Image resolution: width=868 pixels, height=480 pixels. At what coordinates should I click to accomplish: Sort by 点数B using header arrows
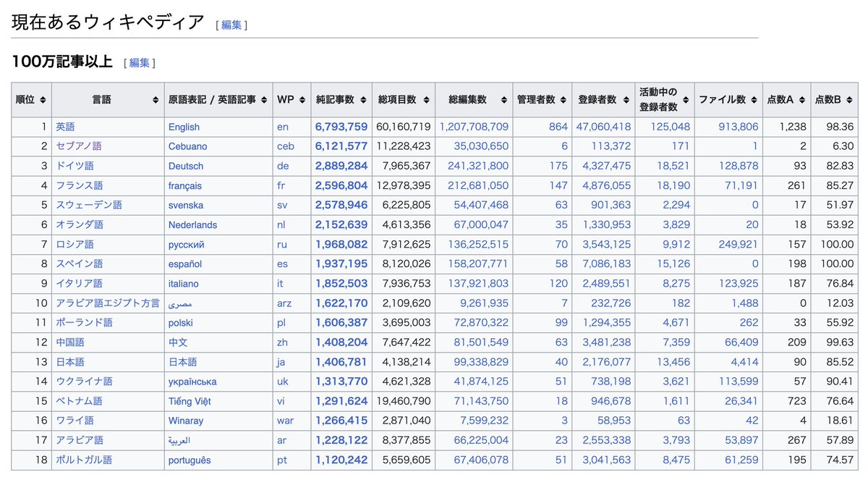[849, 100]
